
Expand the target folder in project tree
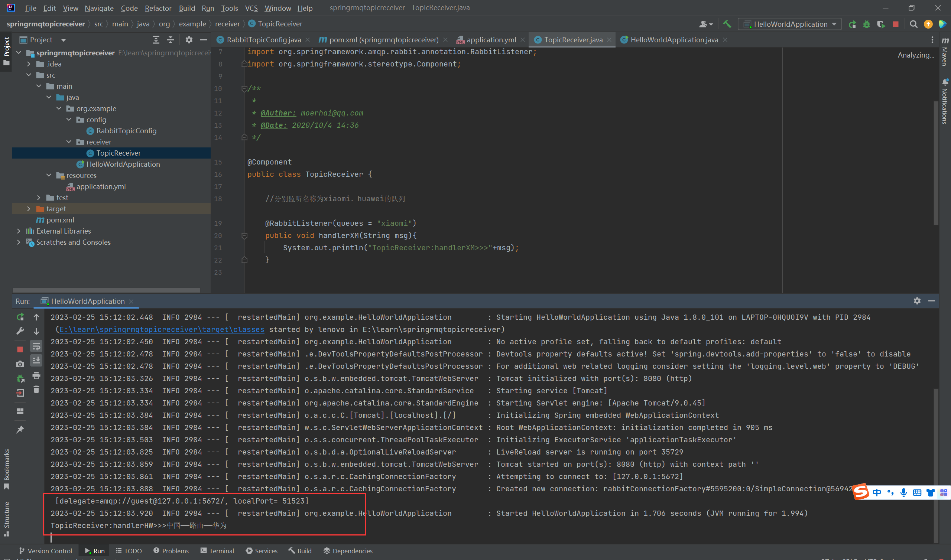[x=29, y=209]
